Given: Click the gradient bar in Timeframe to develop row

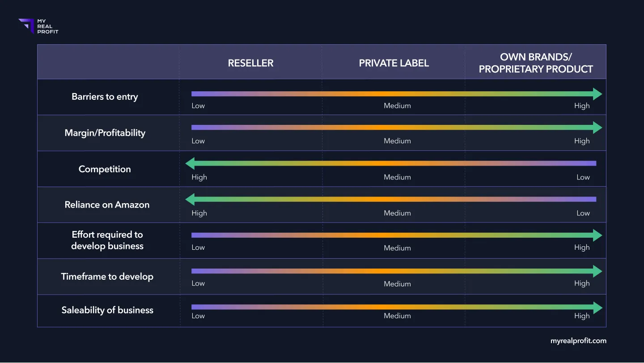Looking at the screenshot, I should (x=392, y=271).
